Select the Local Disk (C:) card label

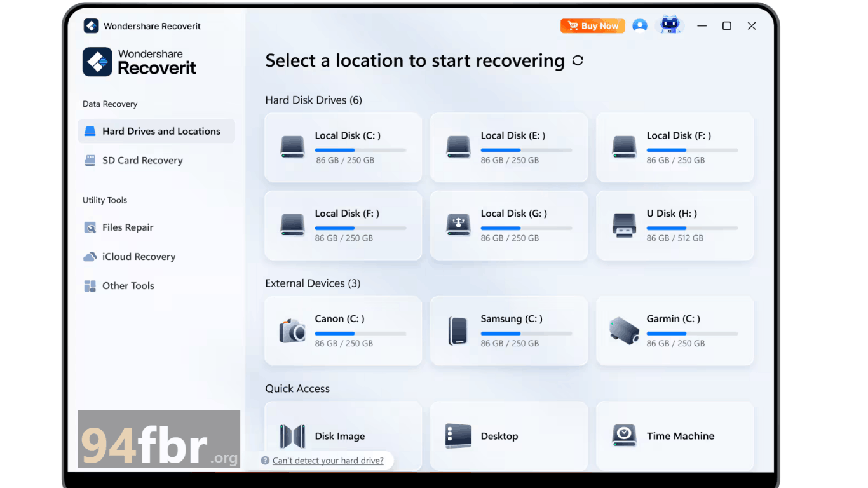pyautogui.click(x=348, y=135)
